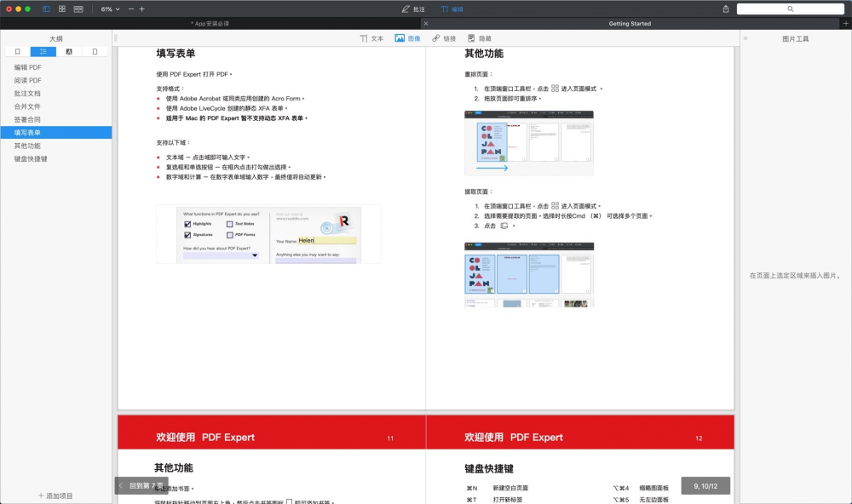
Task: Select the 重排页面 screenshot image
Action: tap(529, 142)
